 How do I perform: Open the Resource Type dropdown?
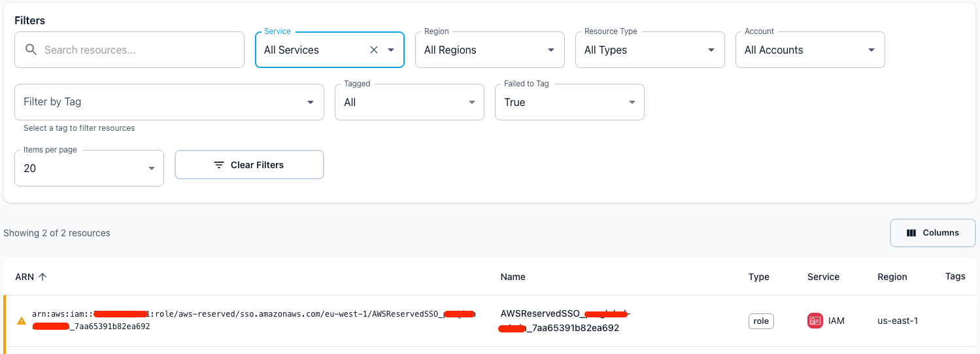tap(650, 50)
